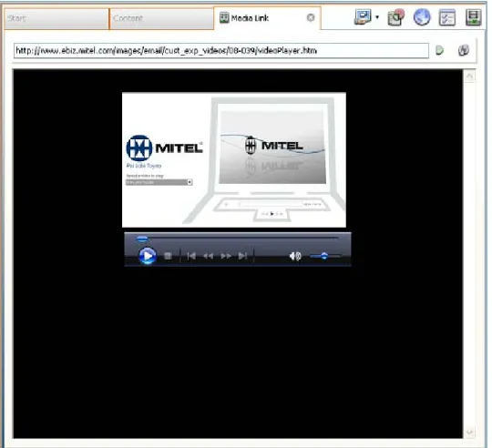Click the rewind button

click(x=208, y=256)
